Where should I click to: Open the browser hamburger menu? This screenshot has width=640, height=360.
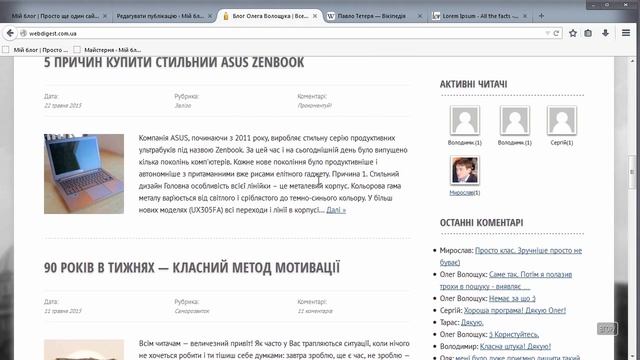tap(626, 33)
